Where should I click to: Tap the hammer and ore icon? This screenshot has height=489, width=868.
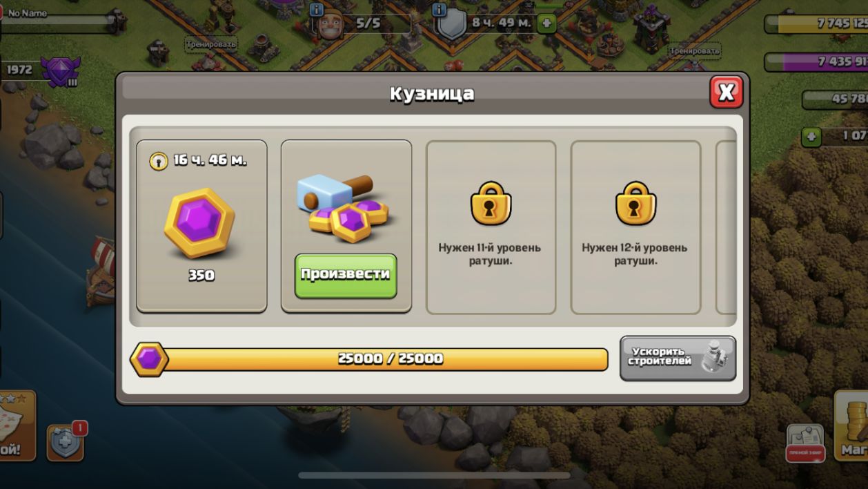coord(344,207)
